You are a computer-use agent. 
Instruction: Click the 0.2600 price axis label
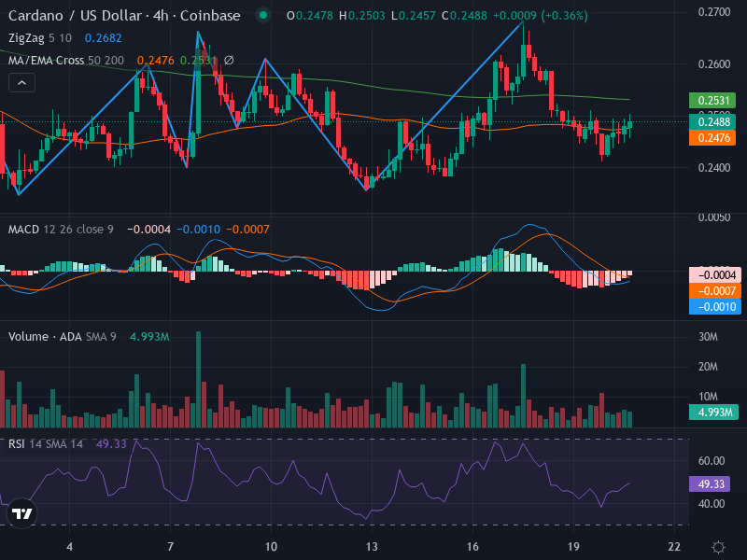point(714,64)
